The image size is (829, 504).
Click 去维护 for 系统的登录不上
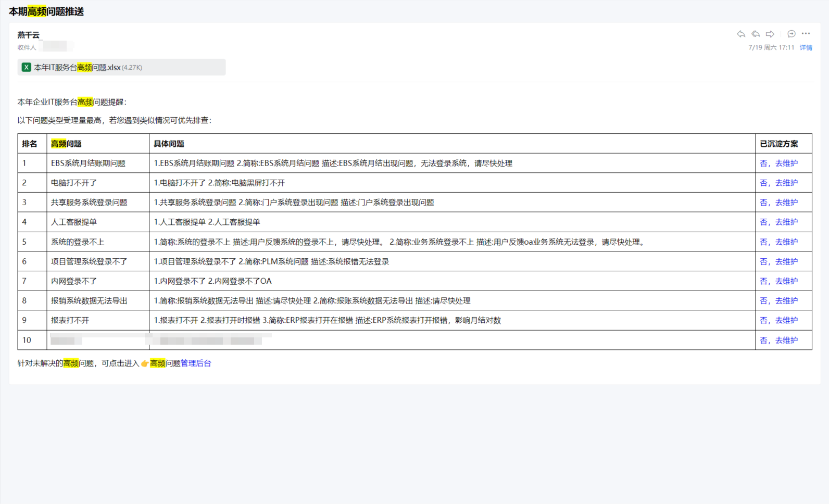786,242
